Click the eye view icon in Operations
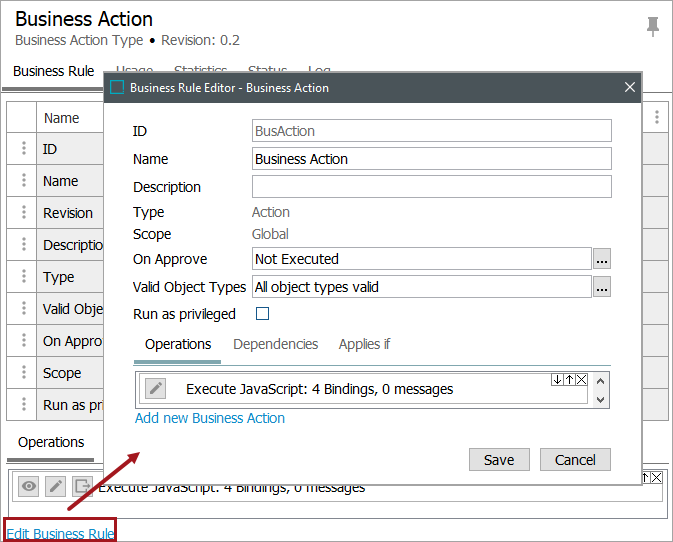This screenshot has height=542, width=673. (x=30, y=486)
